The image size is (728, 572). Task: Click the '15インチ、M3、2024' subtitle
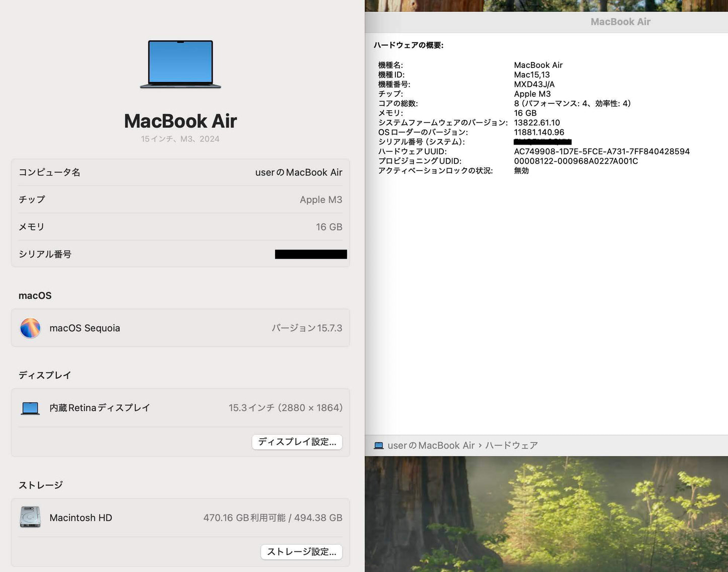(180, 139)
